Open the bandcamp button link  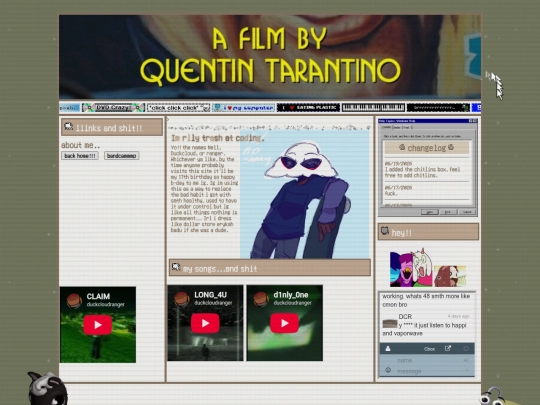click(x=122, y=156)
